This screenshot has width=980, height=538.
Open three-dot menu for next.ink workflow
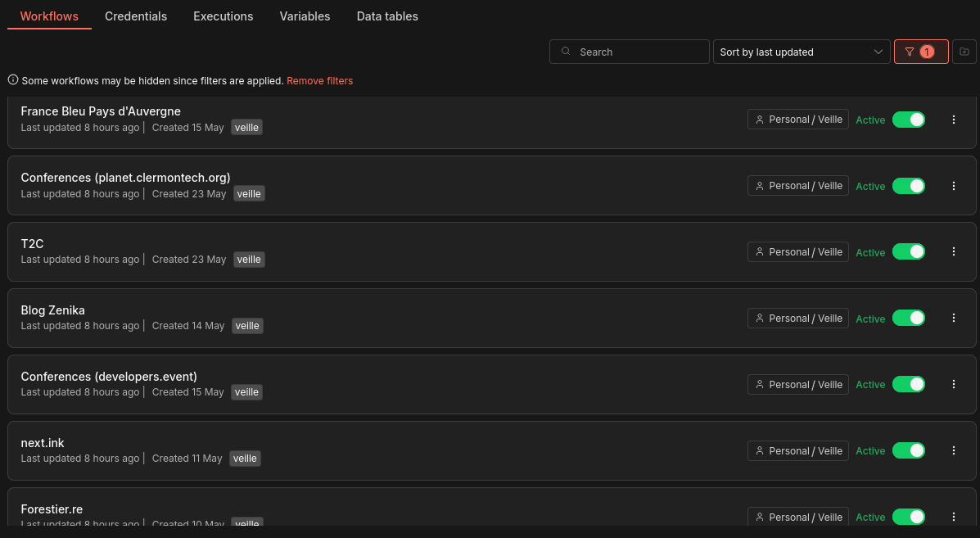point(953,450)
